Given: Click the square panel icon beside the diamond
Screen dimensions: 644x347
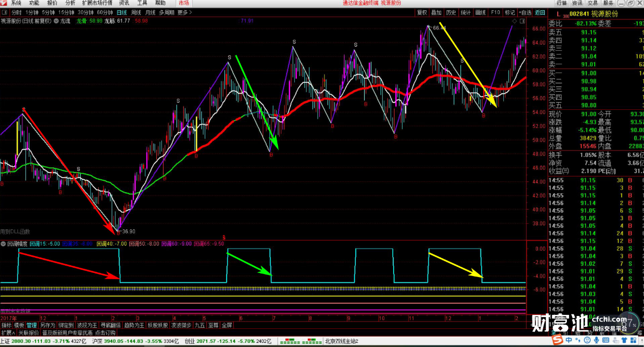Looking at the screenshot, I should (522, 21).
